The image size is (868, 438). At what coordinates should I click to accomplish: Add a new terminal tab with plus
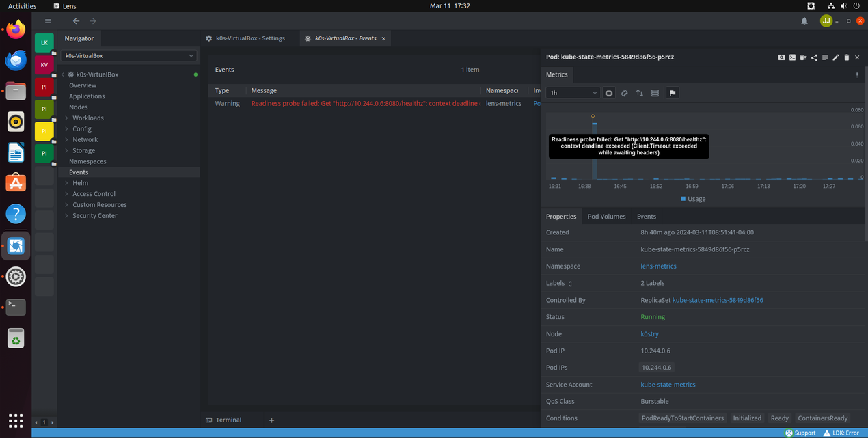(x=271, y=420)
